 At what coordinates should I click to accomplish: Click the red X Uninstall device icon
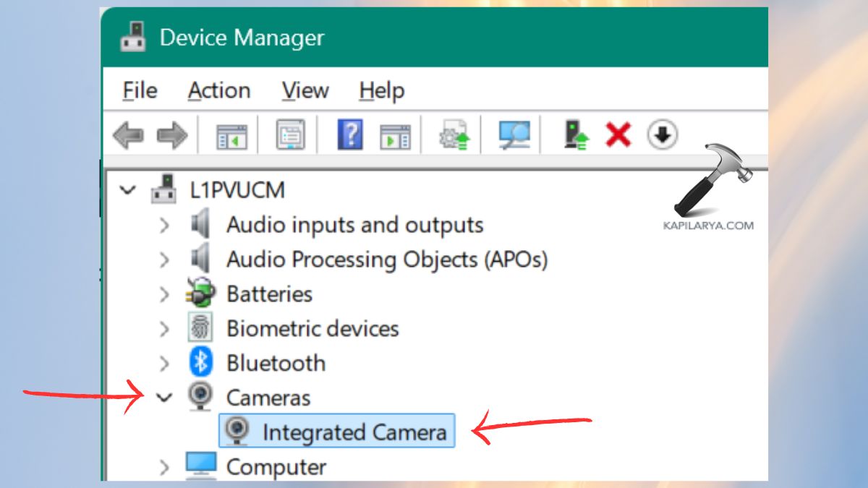(618, 135)
